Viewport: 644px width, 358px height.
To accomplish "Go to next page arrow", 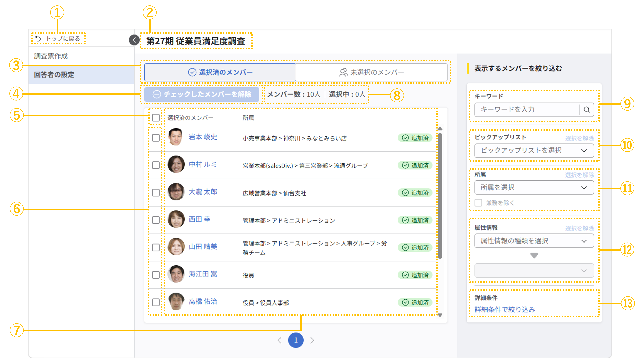I will tap(312, 340).
